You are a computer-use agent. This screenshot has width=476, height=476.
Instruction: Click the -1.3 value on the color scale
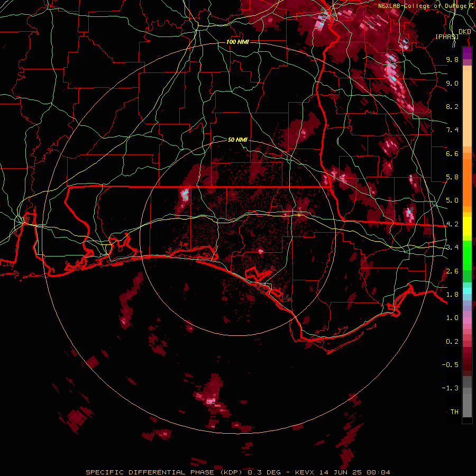pyautogui.click(x=450, y=388)
